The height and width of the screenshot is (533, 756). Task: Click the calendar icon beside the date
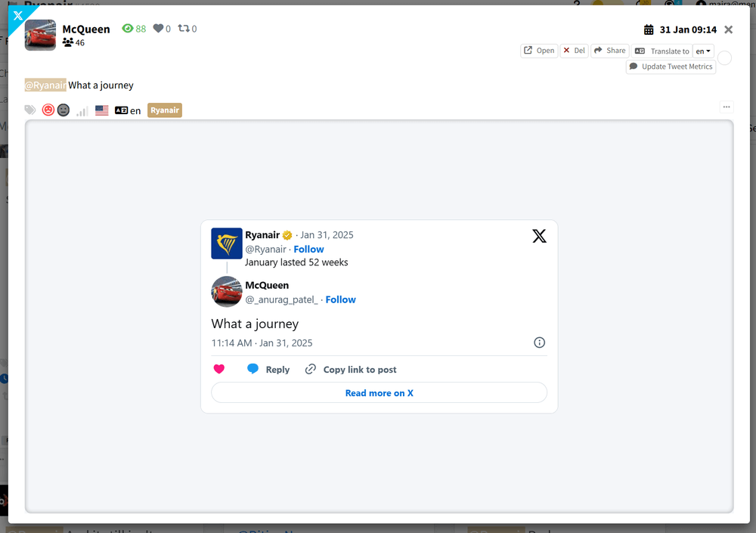(x=649, y=30)
